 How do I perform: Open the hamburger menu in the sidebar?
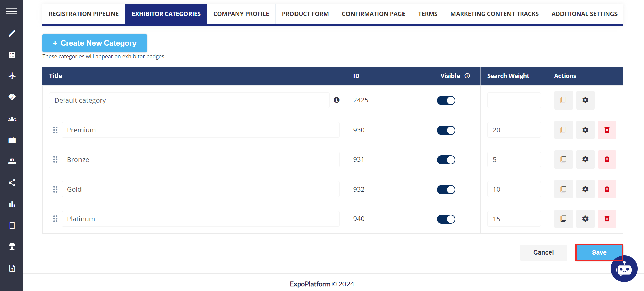(11, 11)
